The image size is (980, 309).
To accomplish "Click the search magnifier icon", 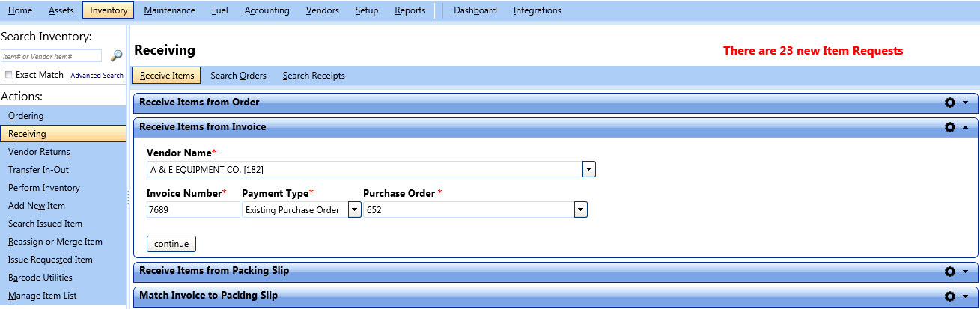I will pyautogui.click(x=116, y=56).
